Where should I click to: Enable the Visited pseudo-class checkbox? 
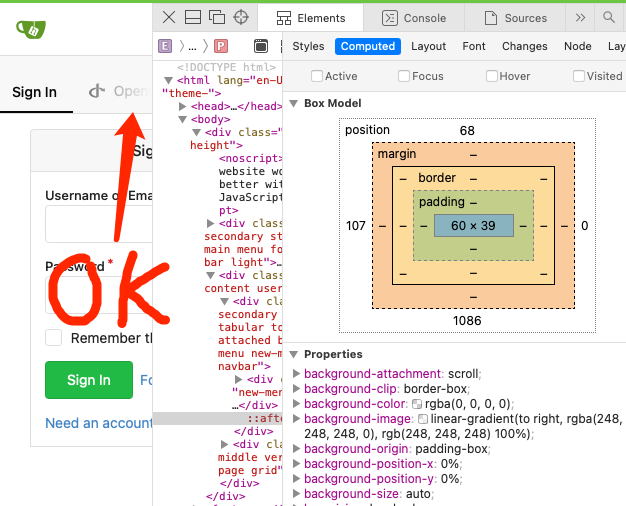(x=578, y=76)
